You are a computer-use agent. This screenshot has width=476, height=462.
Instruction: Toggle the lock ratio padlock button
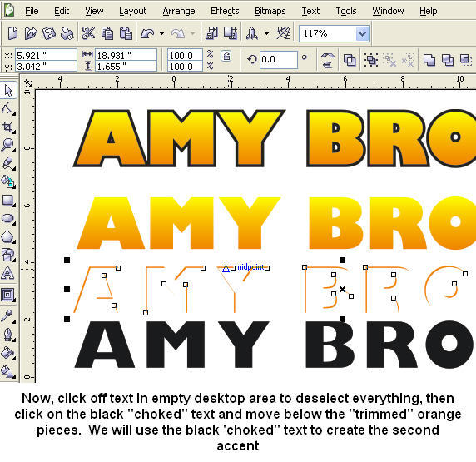pos(226,57)
